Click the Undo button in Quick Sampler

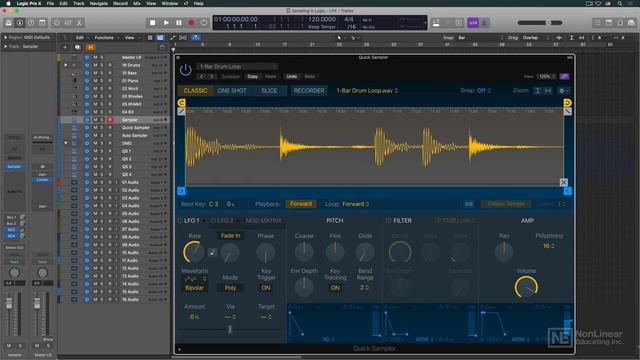pyautogui.click(x=291, y=76)
